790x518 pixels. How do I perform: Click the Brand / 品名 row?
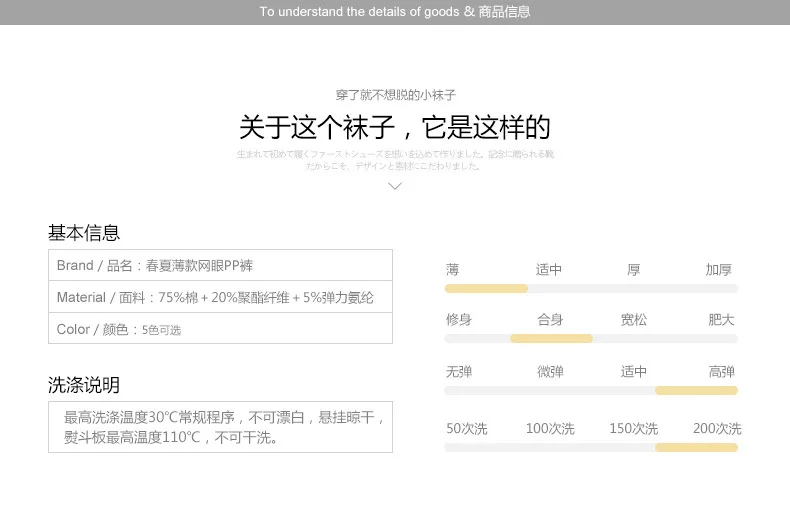(220, 265)
